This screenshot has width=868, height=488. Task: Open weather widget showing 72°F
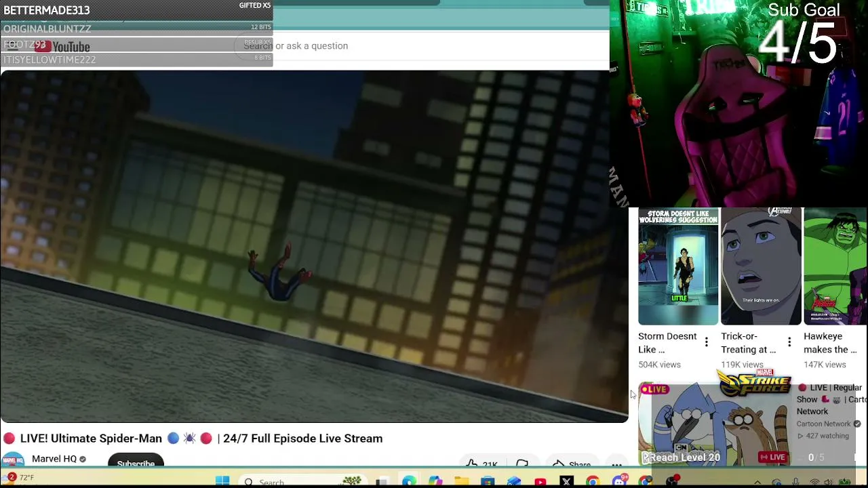[x=18, y=479]
